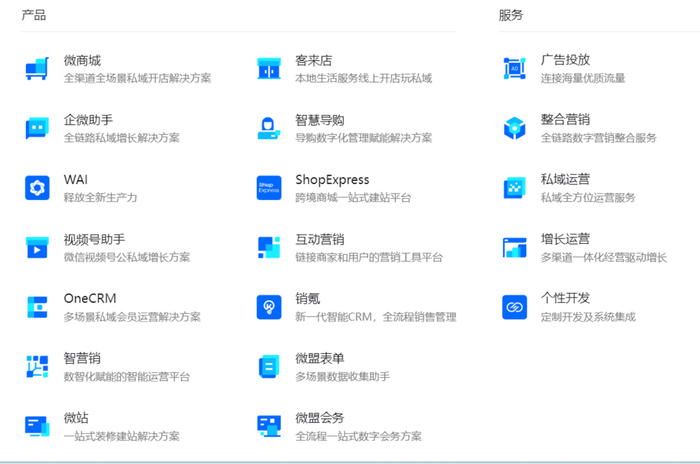Open the 微站 product title

coord(76,418)
